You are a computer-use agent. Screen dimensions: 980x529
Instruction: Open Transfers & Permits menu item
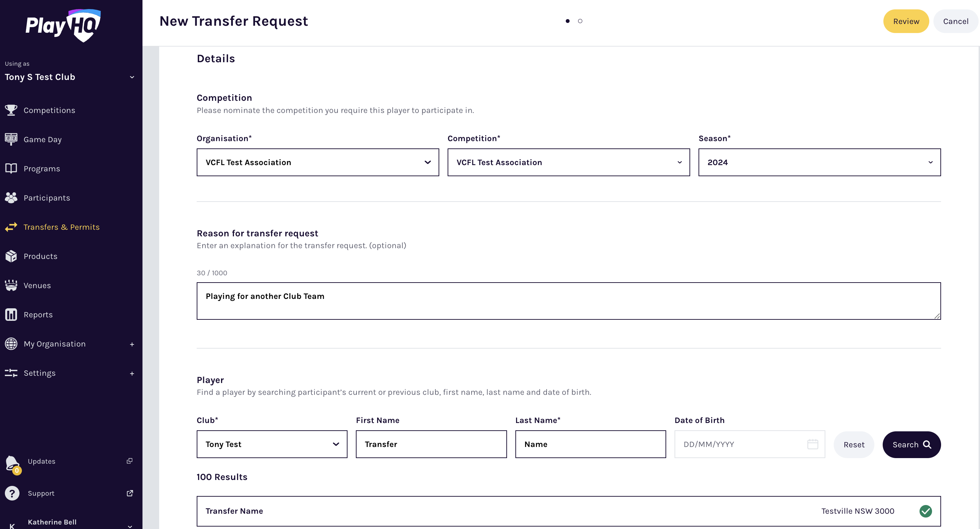[61, 227]
